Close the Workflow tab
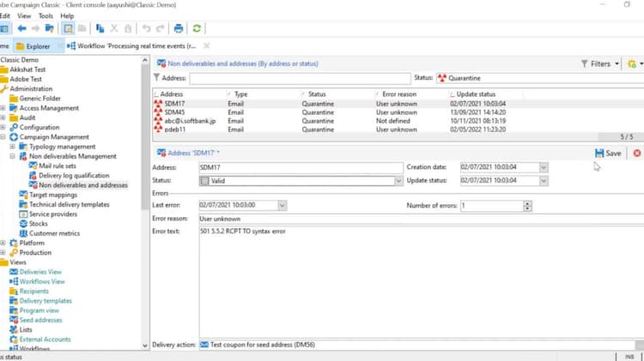 click(207, 46)
